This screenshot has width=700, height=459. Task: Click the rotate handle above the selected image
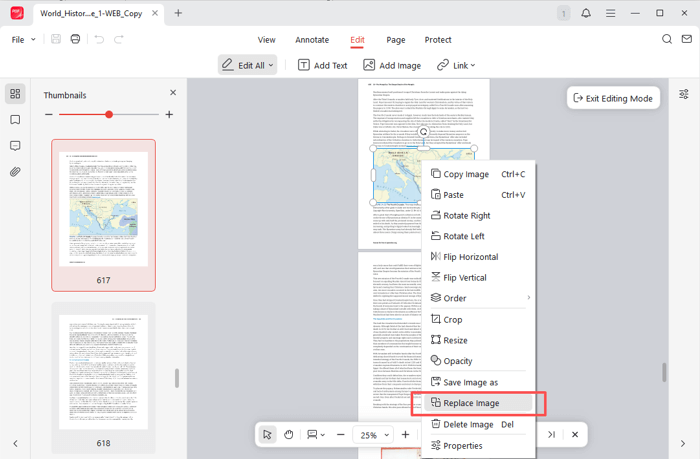[x=424, y=132]
